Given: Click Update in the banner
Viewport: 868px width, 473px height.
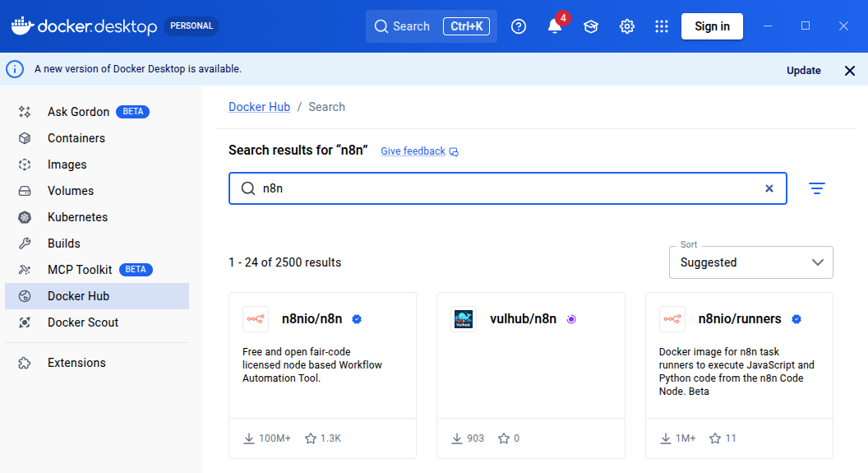Looking at the screenshot, I should point(803,71).
